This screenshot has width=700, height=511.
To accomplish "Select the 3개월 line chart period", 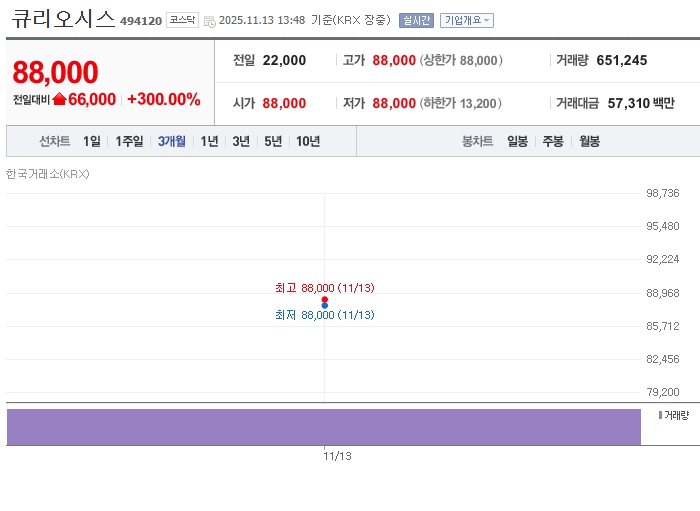I will pyautogui.click(x=171, y=141).
